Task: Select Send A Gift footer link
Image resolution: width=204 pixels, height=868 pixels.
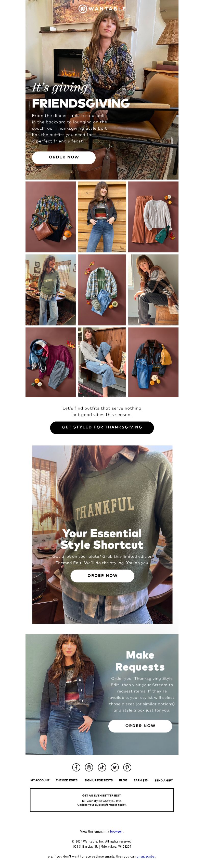Action: pos(163,780)
